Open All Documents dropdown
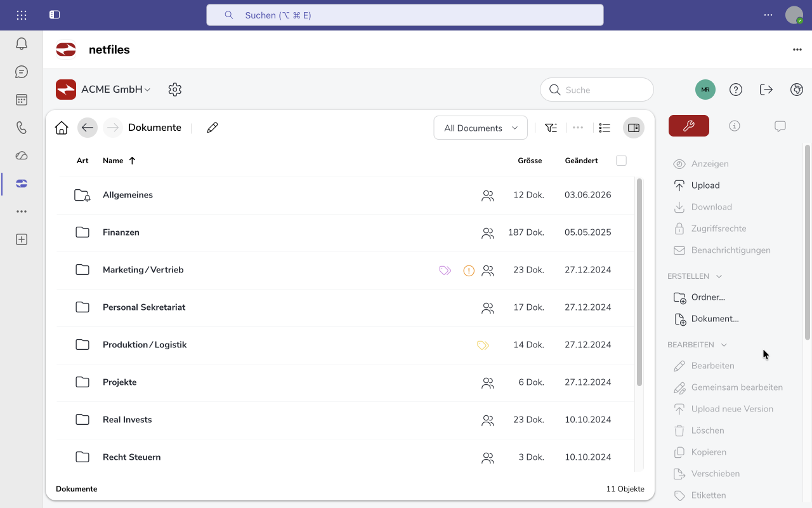 480,128
